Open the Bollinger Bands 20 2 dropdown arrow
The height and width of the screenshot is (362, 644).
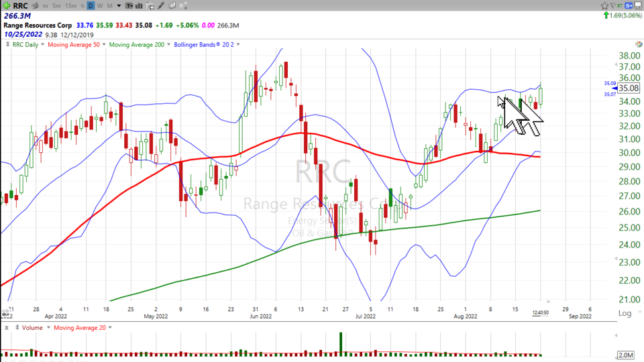[x=238, y=44]
